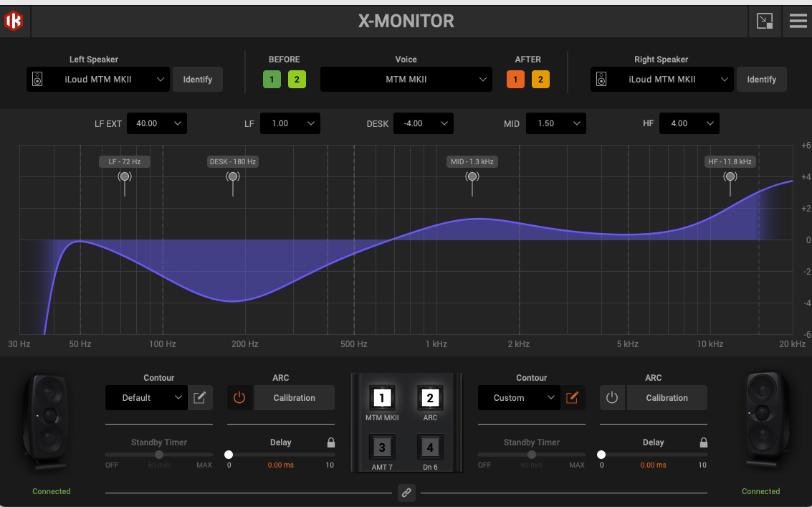This screenshot has height=507, width=812.
Task: Open the MID value dropdown
Action: click(x=555, y=123)
